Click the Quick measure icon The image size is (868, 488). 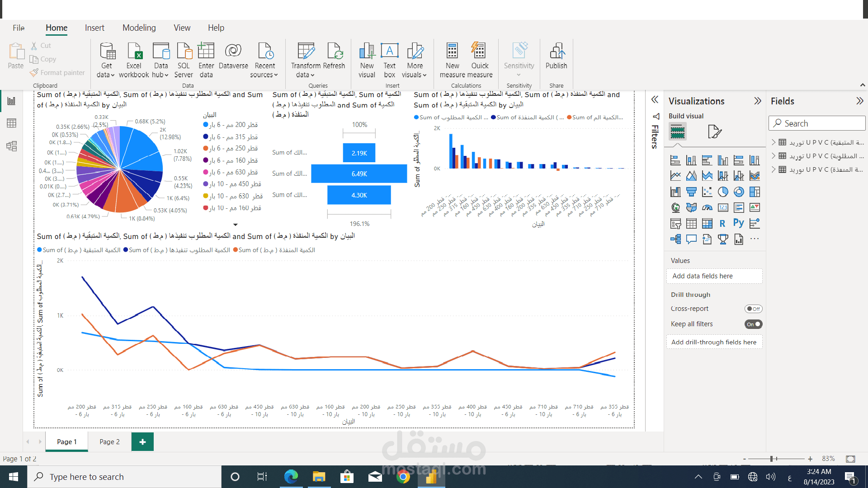click(x=480, y=60)
